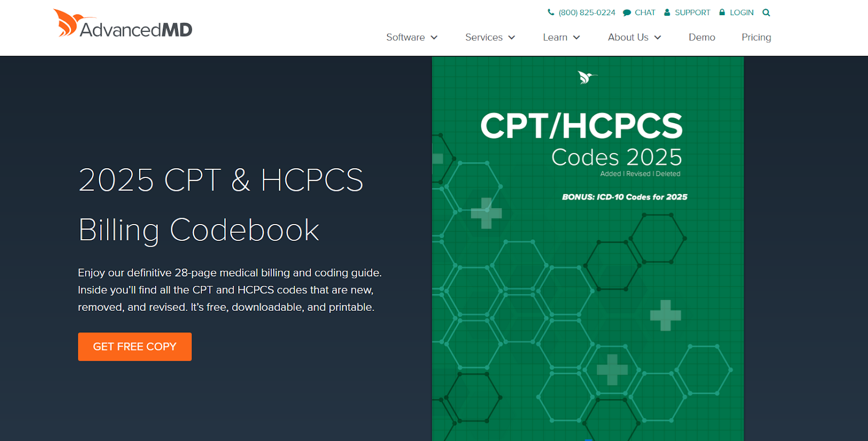Click the login padlock icon
Viewport: 868px width, 441px height.
tap(722, 12)
